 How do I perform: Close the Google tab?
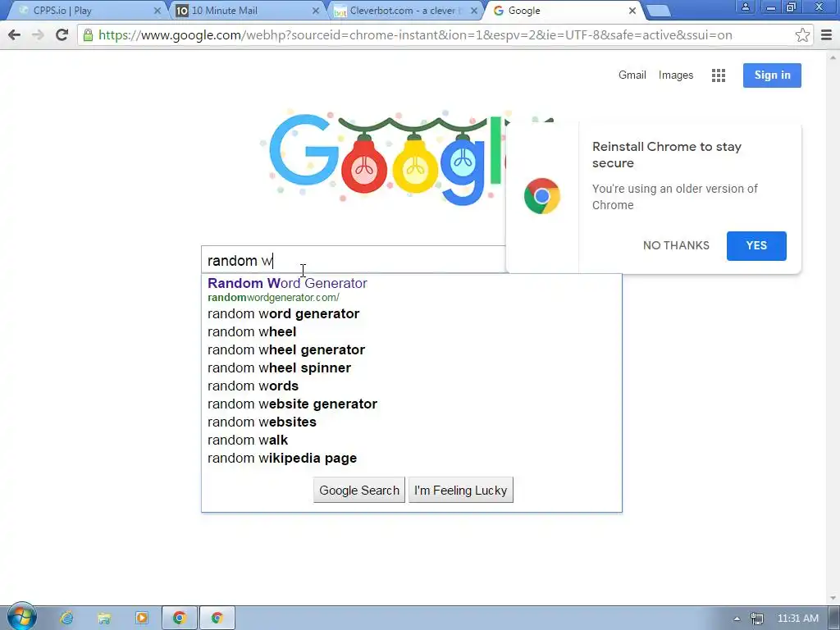coord(632,11)
